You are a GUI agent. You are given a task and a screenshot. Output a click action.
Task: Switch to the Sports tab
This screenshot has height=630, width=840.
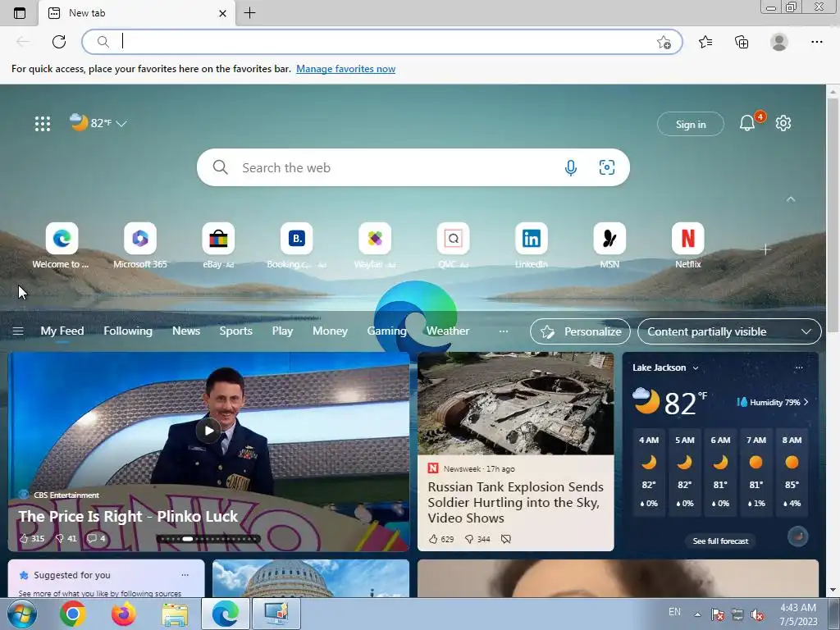click(x=235, y=331)
